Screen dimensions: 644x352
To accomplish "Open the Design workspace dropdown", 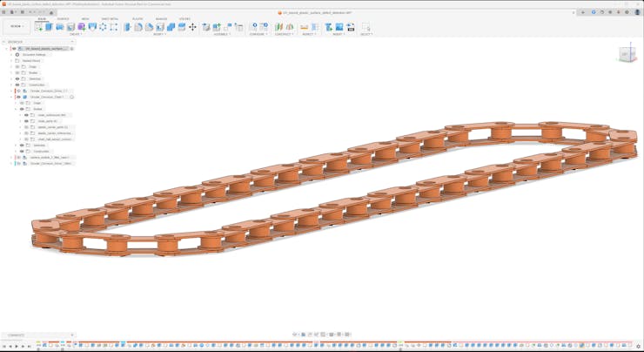I will click(16, 27).
